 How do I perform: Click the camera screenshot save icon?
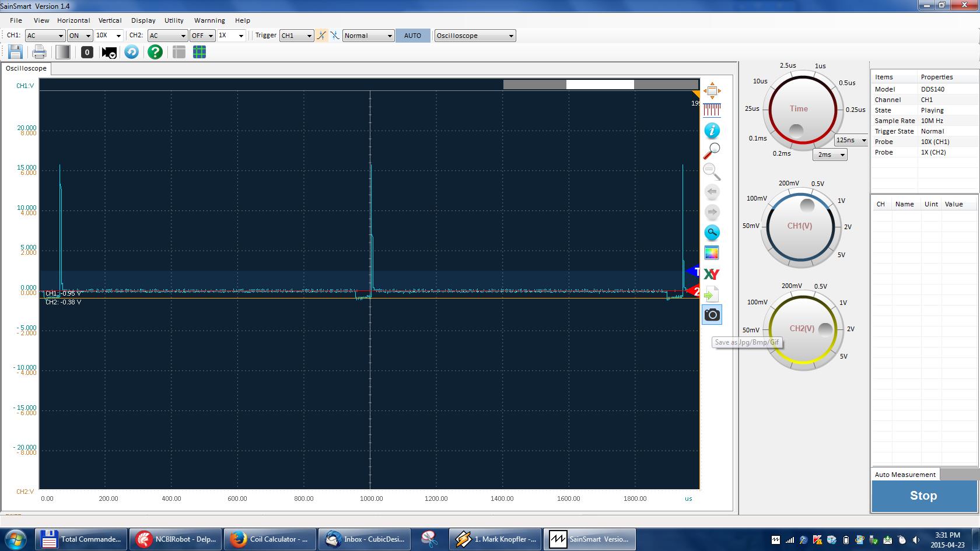[x=712, y=315]
